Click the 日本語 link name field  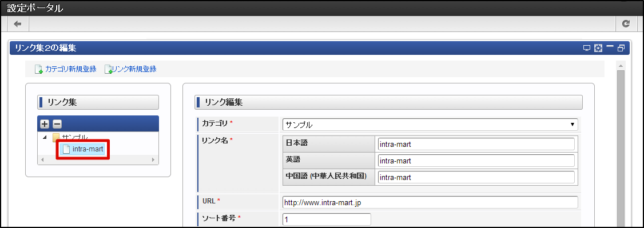pos(476,145)
